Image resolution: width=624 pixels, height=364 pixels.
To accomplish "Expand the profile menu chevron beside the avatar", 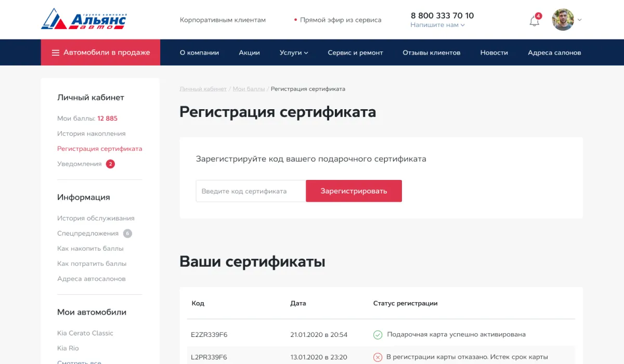I will 580,20.
